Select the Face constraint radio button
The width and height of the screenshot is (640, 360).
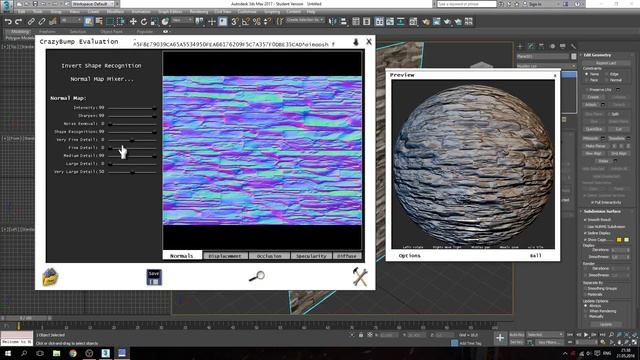click(587, 80)
